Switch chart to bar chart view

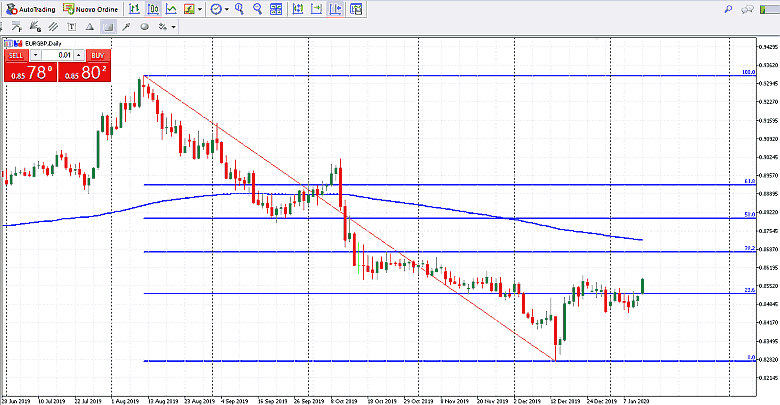pos(134,9)
